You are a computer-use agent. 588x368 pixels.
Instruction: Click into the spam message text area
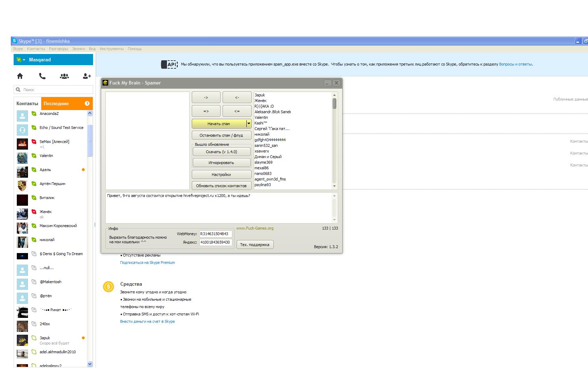[x=219, y=208]
